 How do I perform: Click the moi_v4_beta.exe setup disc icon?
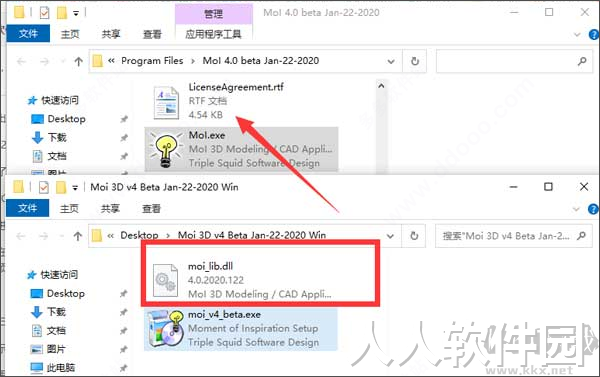coord(166,329)
